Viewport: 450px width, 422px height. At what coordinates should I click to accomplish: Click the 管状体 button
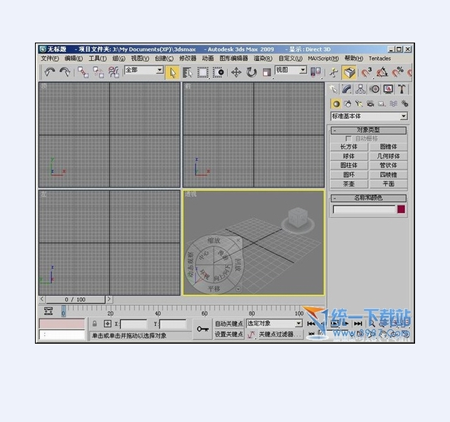pyautogui.click(x=388, y=165)
